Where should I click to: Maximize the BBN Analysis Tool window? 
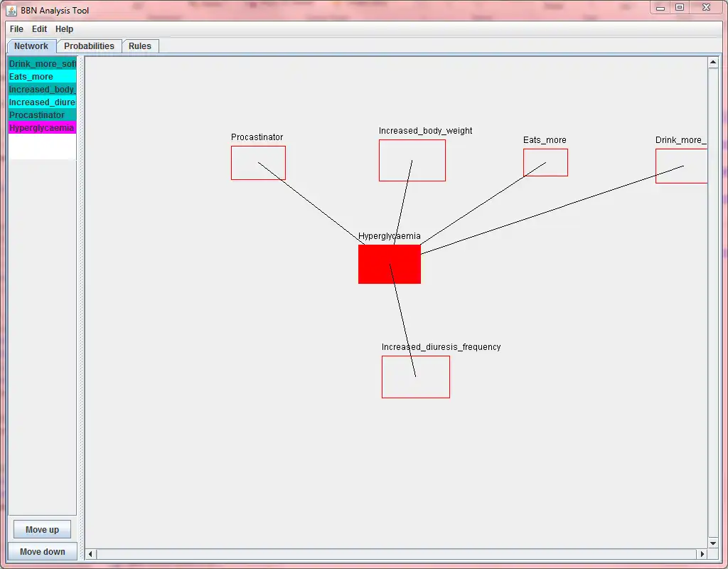pos(680,7)
